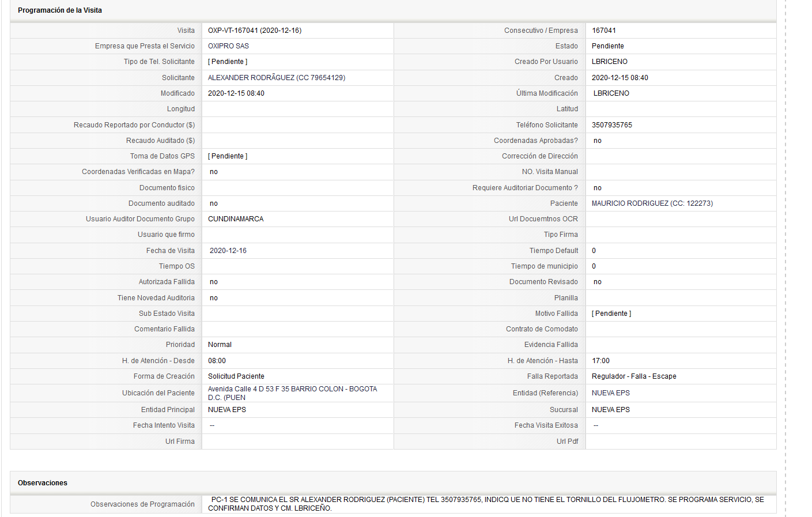Click the 'Url Firma' label
This screenshot has height=517, width=812.
click(180, 441)
